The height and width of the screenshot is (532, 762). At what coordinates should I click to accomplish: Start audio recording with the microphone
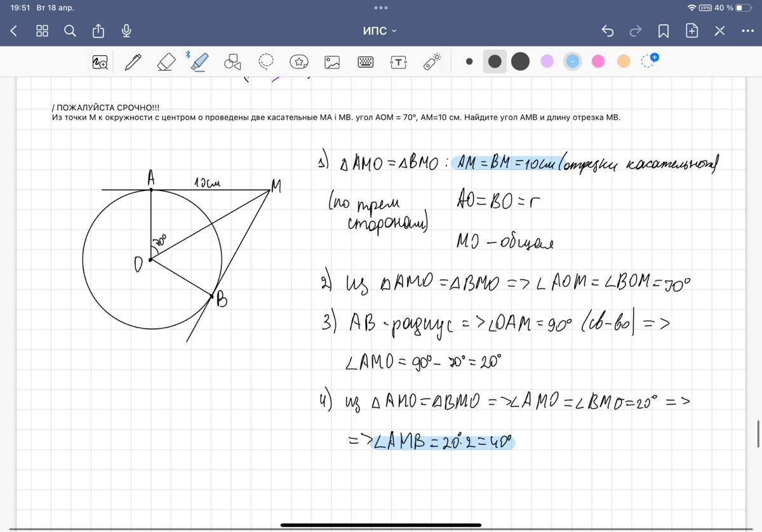pos(126,30)
